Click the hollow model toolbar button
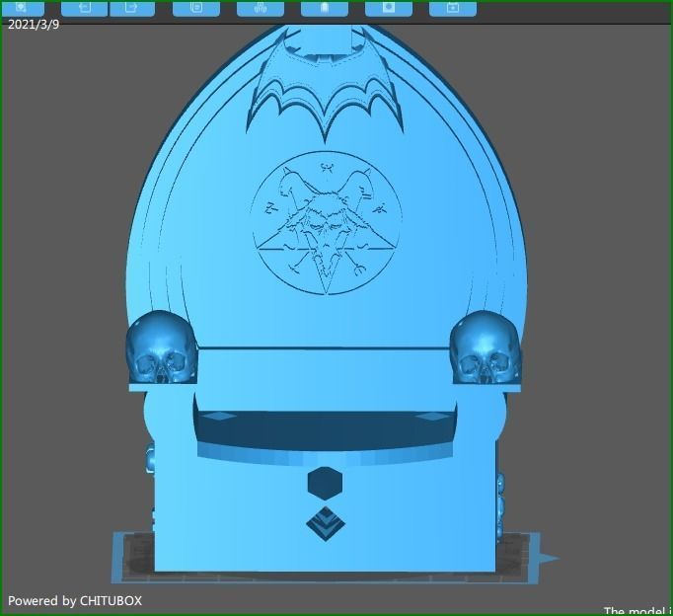This screenshot has width=673, height=616. point(325,8)
